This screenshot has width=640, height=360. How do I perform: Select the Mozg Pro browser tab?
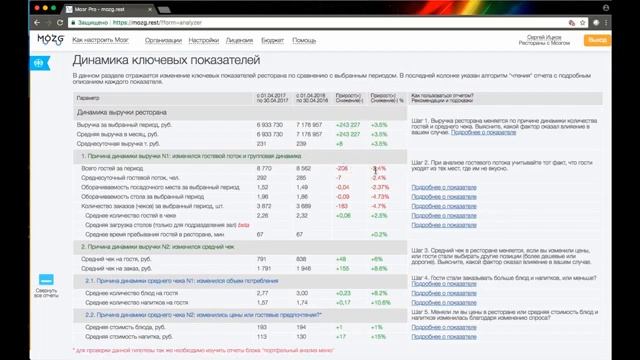(109, 9)
